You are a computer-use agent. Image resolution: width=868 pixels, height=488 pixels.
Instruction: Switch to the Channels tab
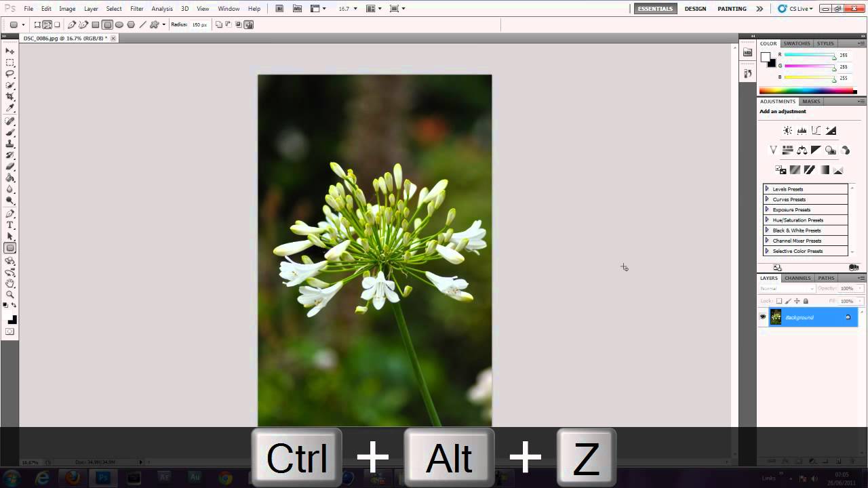pyautogui.click(x=797, y=278)
